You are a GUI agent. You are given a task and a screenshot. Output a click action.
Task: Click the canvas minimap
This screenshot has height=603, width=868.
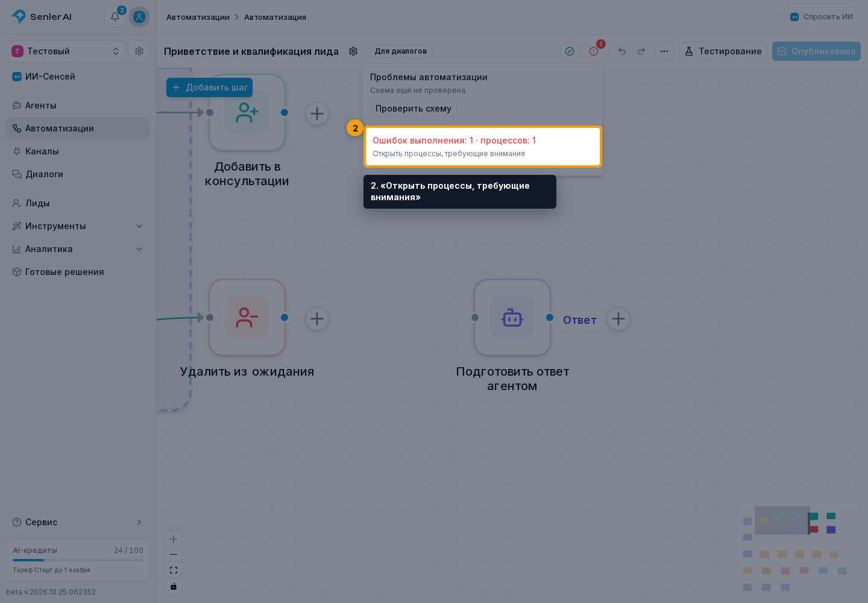pos(798,550)
